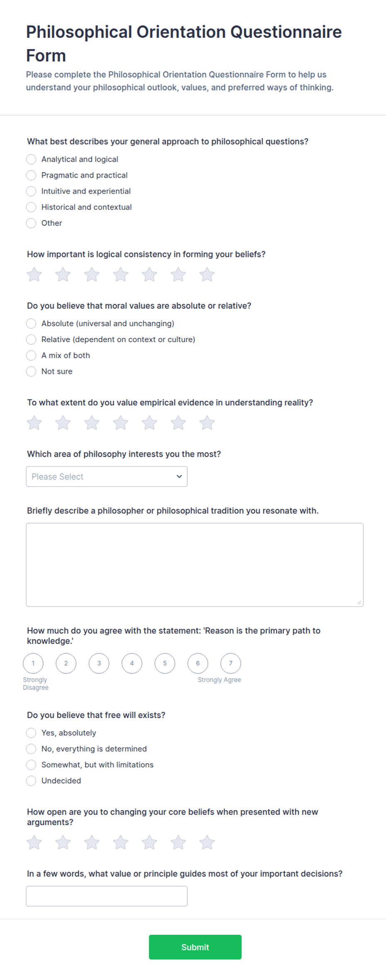Rate logical consistency with the first star
Screen dimensions: 386x980
[x=34, y=274]
